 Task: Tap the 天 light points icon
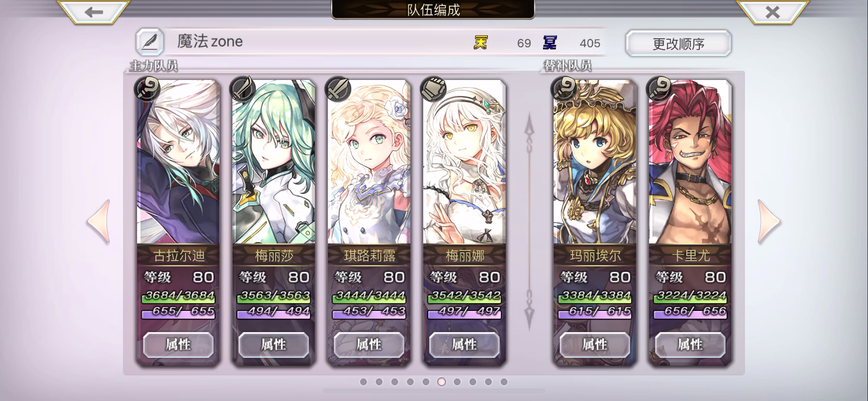coord(480,43)
